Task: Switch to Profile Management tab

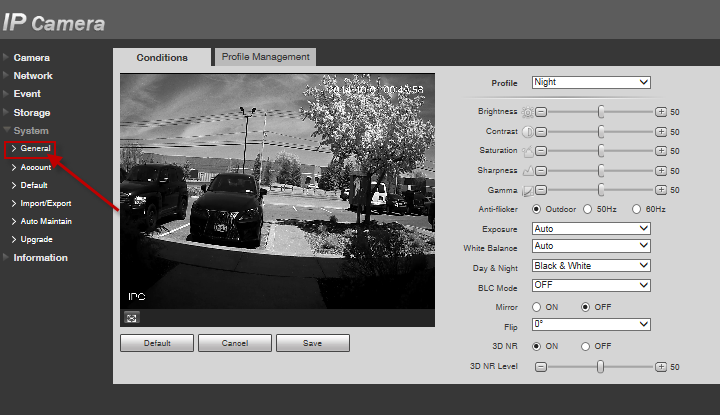Action: pos(265,57)
